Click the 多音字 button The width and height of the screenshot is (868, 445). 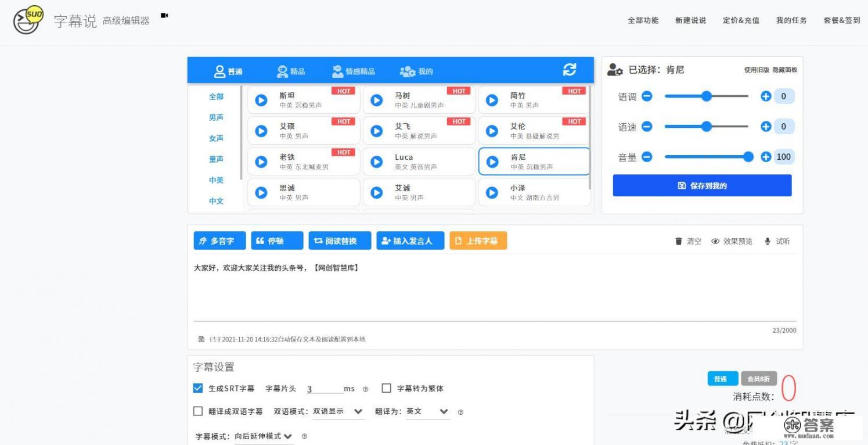point(219,241)
